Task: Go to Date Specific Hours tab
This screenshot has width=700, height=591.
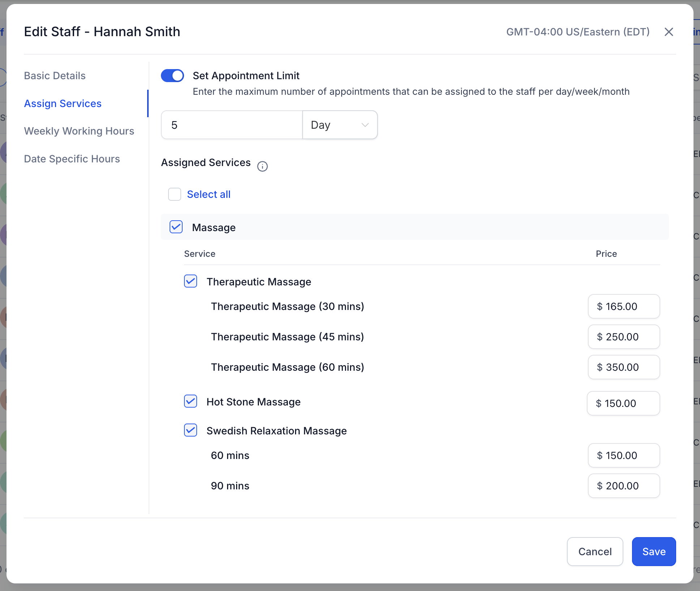Action: 72,159
